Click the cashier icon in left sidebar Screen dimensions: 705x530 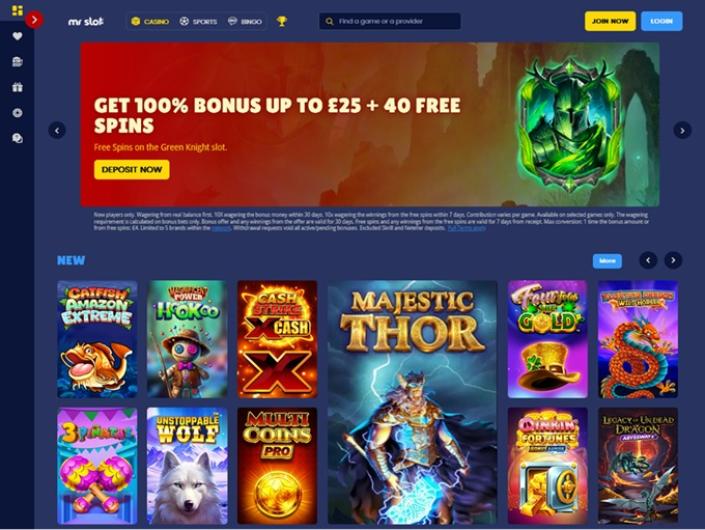pyautogui.click(x=17, y=62)
